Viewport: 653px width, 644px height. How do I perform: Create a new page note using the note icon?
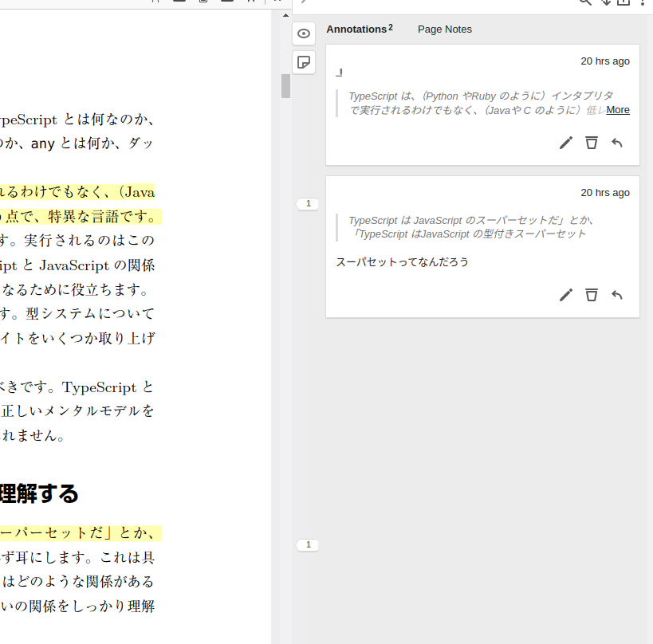click(304, 62)
